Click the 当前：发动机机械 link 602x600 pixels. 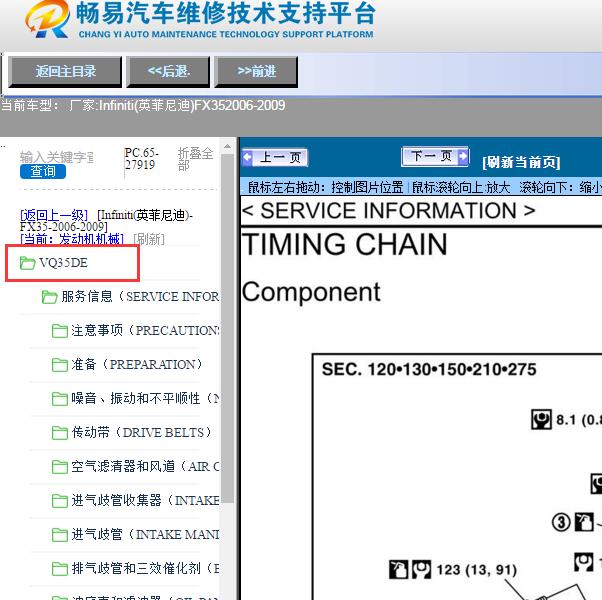click(72, 239)
